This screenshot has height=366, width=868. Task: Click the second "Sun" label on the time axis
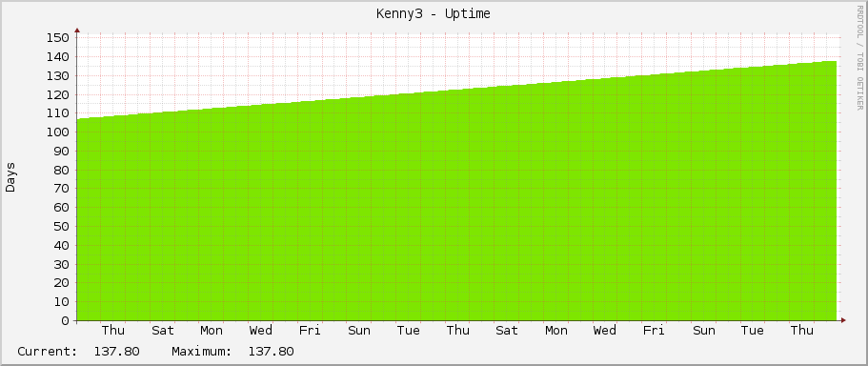tap(703, 331)
